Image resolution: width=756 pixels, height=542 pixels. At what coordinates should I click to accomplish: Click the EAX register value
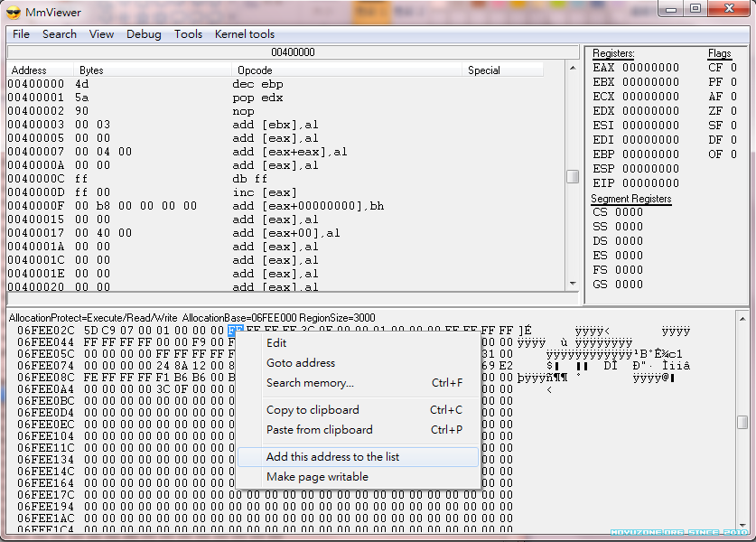650,68
